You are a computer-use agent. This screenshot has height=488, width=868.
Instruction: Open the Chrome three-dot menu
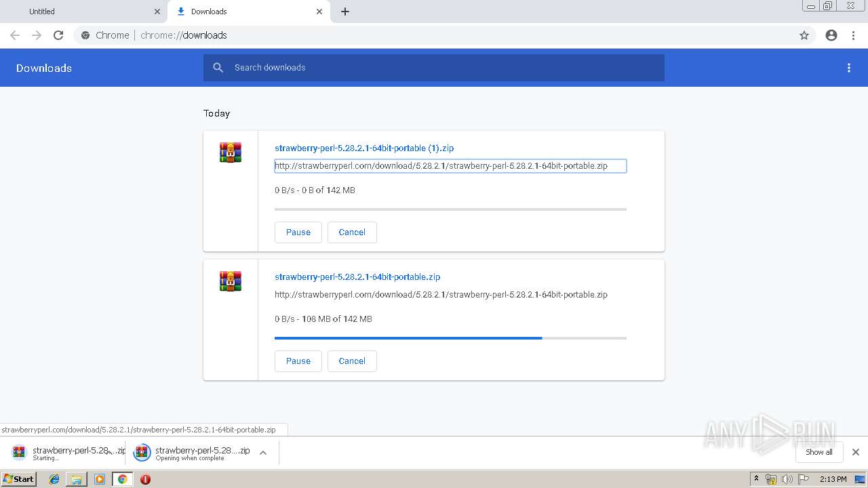pyautogui.click(x=853, y=35)
